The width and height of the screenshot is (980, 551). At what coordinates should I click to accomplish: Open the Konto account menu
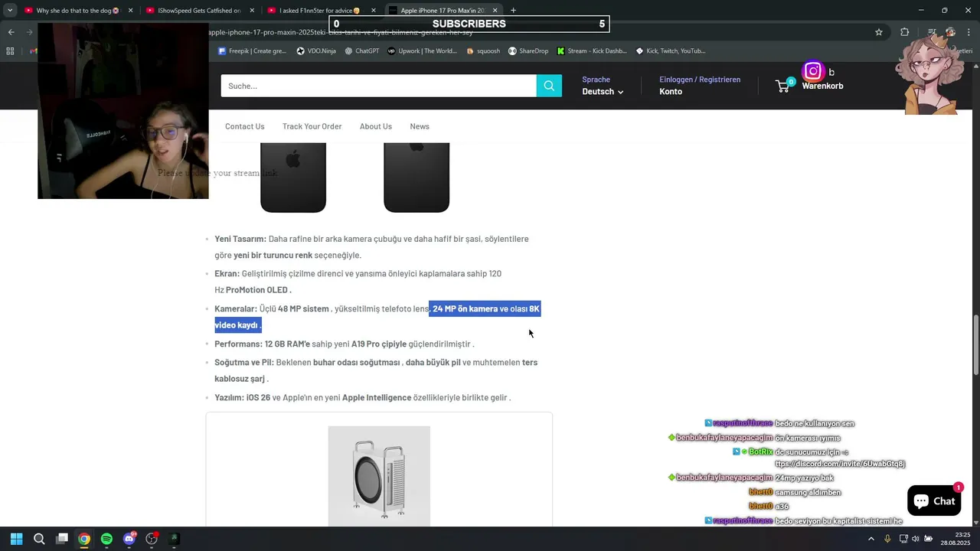[x=671, y=92]
